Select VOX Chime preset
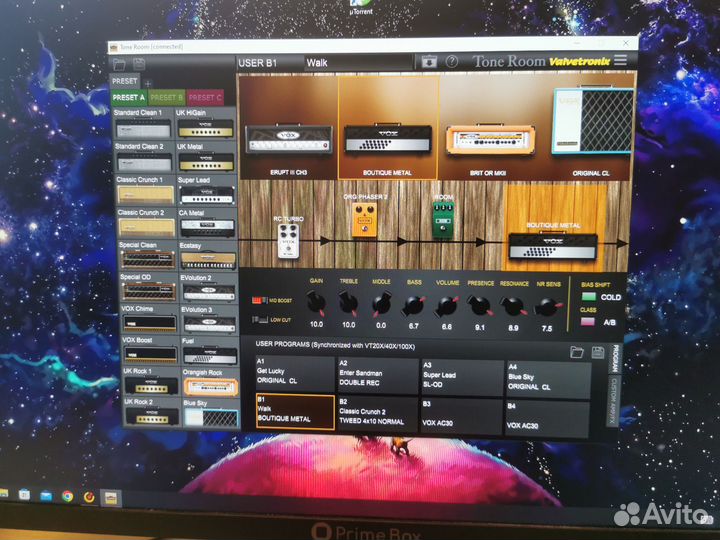The image size is (720, 540). [150, 319]
